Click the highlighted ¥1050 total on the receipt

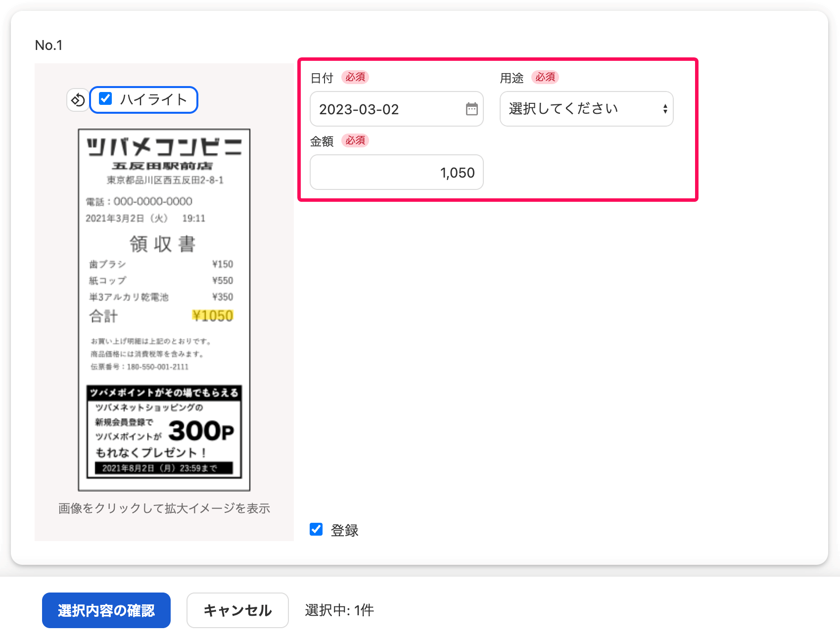click(x=213, y=316)
